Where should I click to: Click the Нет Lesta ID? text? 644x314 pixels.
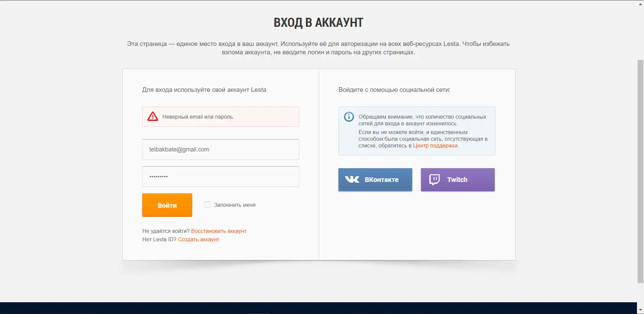pyautogui.click(x=159, y=239)
